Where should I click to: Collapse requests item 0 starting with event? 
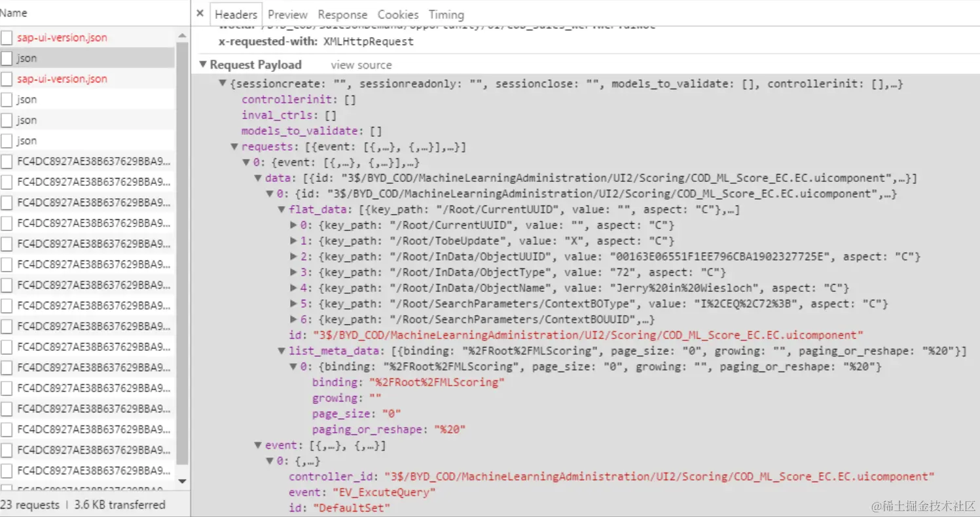(x=247, y=162)
